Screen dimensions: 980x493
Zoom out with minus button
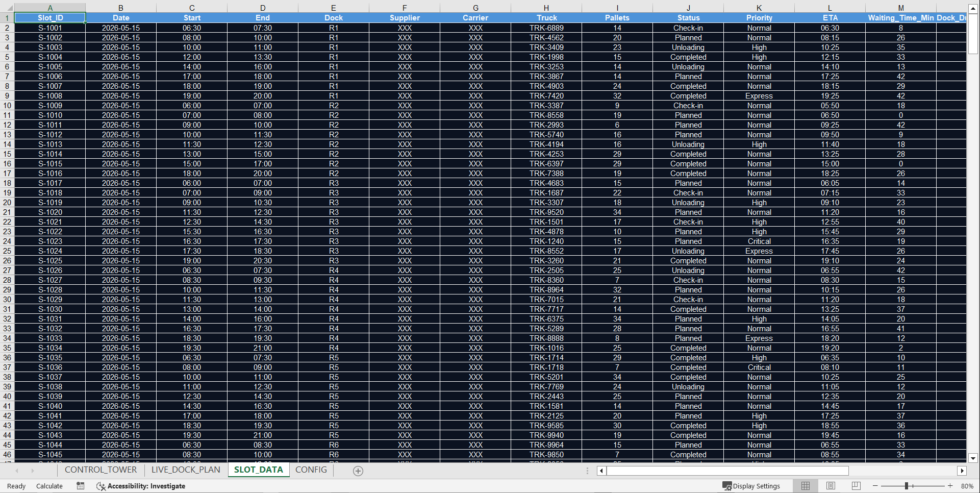[875, 486]
